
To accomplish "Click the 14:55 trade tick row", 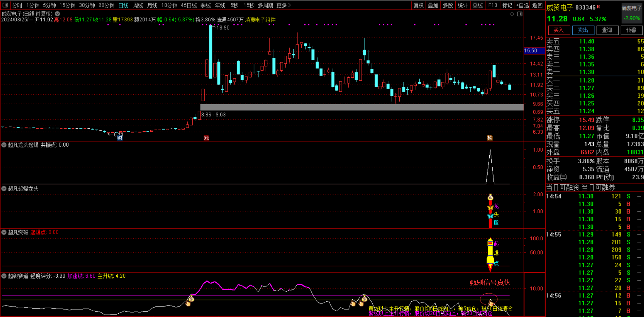I will click(x=594, y=235).
